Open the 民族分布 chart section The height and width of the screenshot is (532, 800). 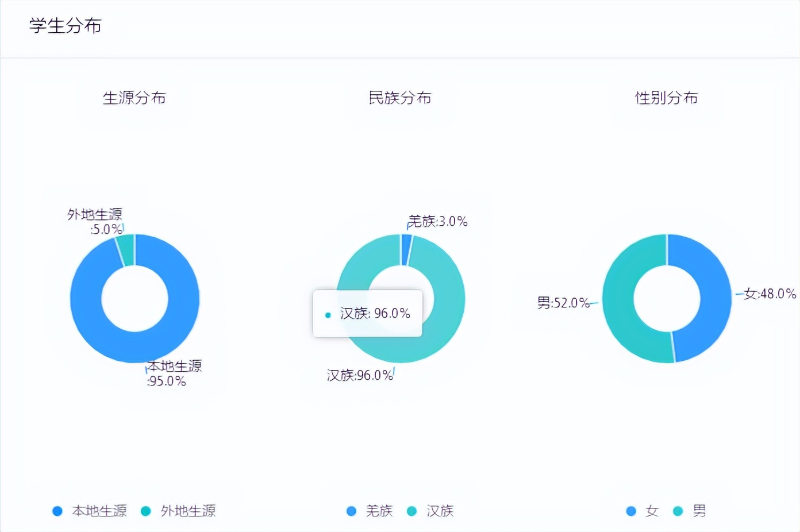tap(400, 98)
